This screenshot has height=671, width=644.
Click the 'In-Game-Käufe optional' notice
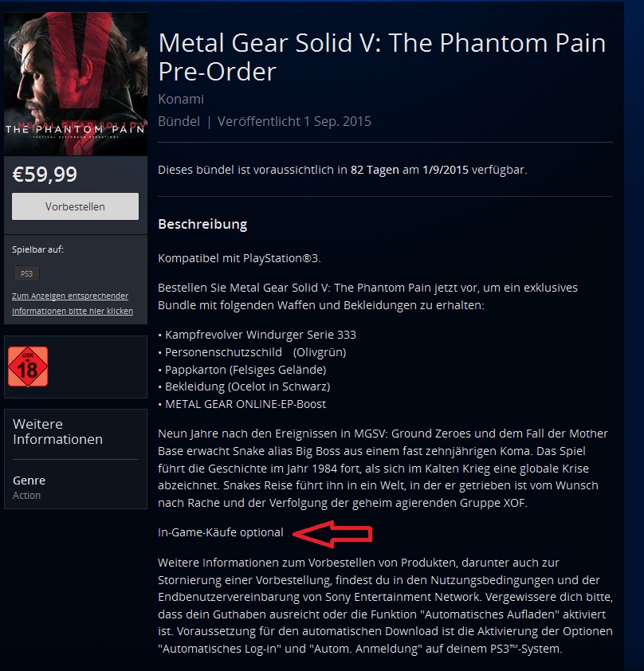(x=220, y=532)
